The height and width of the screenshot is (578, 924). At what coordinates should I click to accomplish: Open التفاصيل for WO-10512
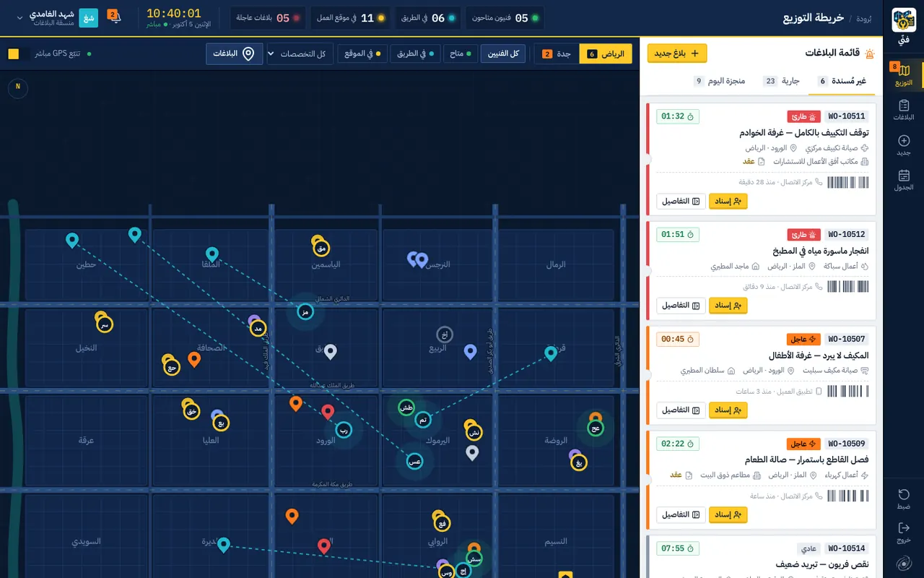coord(681,306)
